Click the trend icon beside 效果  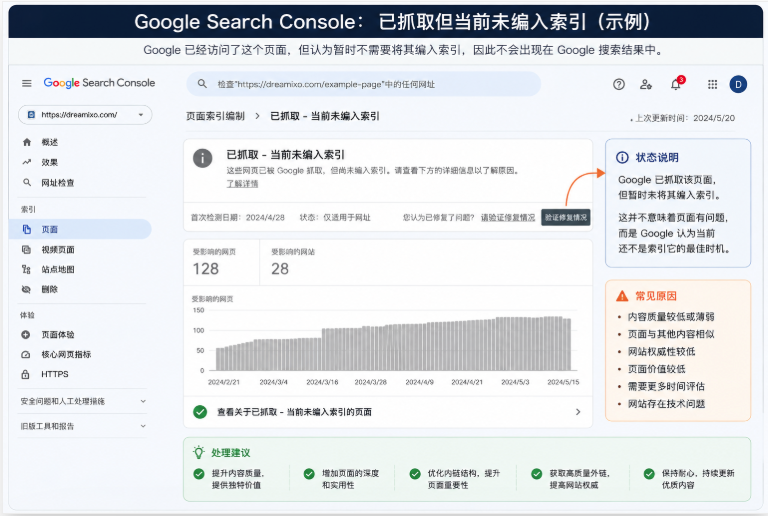[26, 162]
